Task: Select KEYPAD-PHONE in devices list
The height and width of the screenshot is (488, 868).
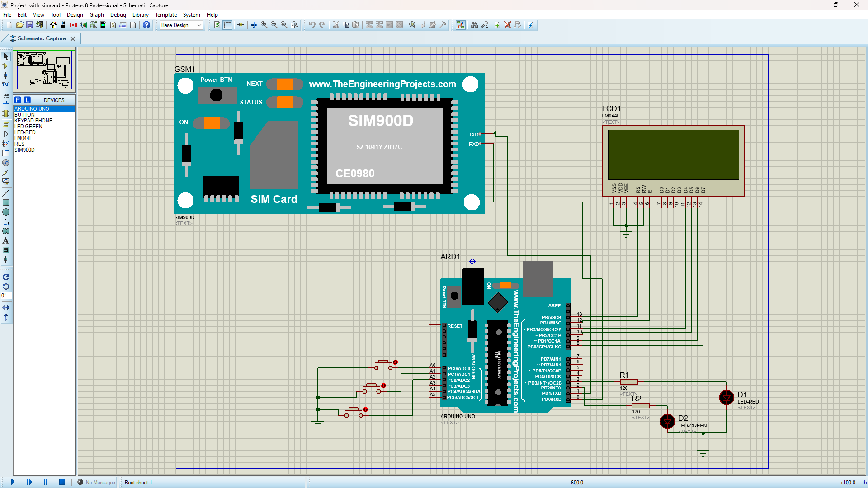Action: [44, 121]
